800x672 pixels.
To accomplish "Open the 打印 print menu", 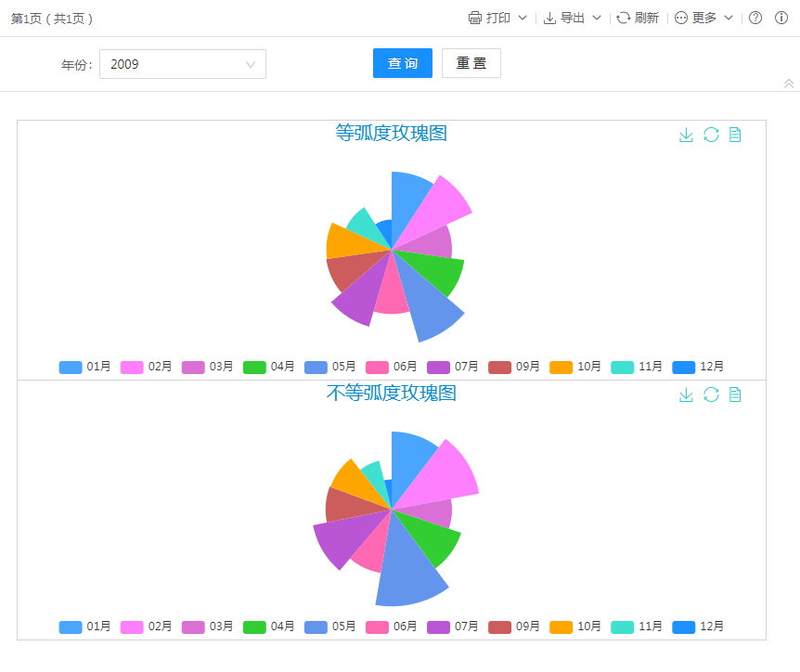I will click(x=497, y=18).
